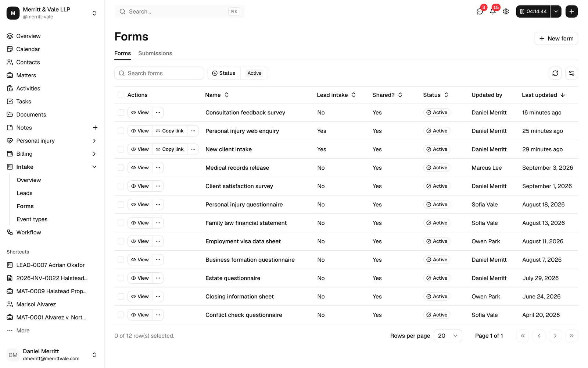Open shortcut 2026-INV-0022 Halstead invoice
588x368 pixels.
click(52, 278)
